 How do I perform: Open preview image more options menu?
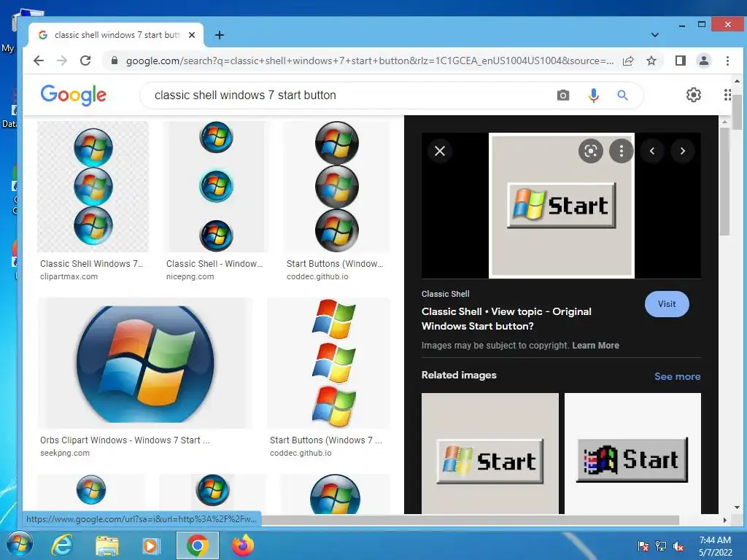tap(622, 151)
